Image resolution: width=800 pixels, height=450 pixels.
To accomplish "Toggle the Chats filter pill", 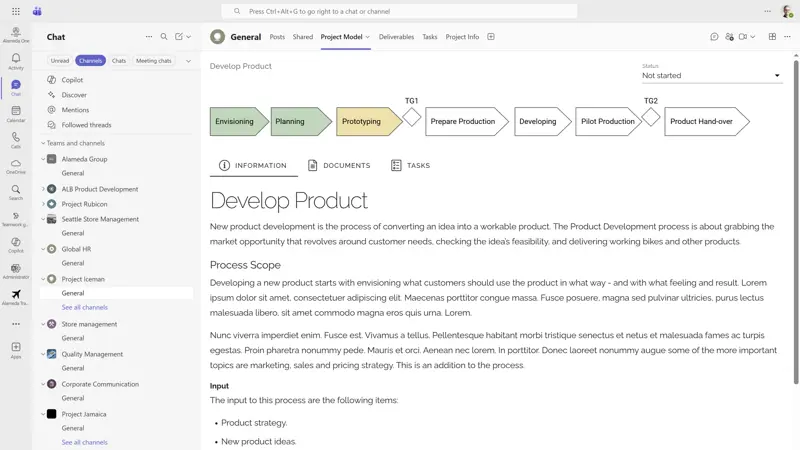I will pyautogui.click(x=119, y=61).
